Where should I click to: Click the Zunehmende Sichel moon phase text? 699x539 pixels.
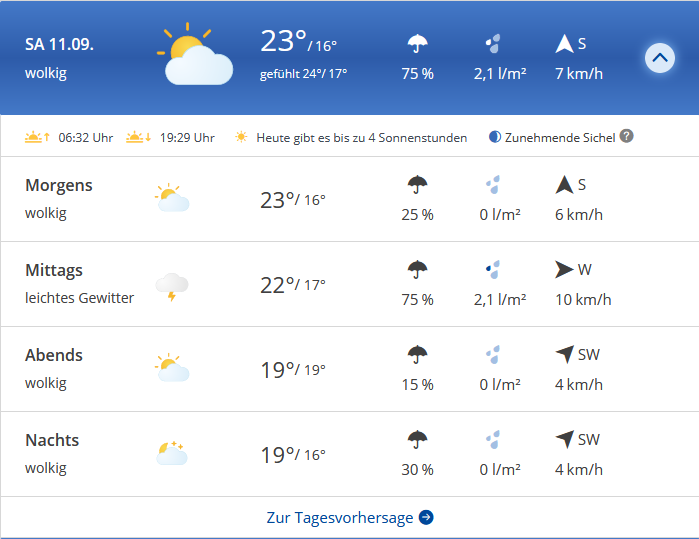559,137
